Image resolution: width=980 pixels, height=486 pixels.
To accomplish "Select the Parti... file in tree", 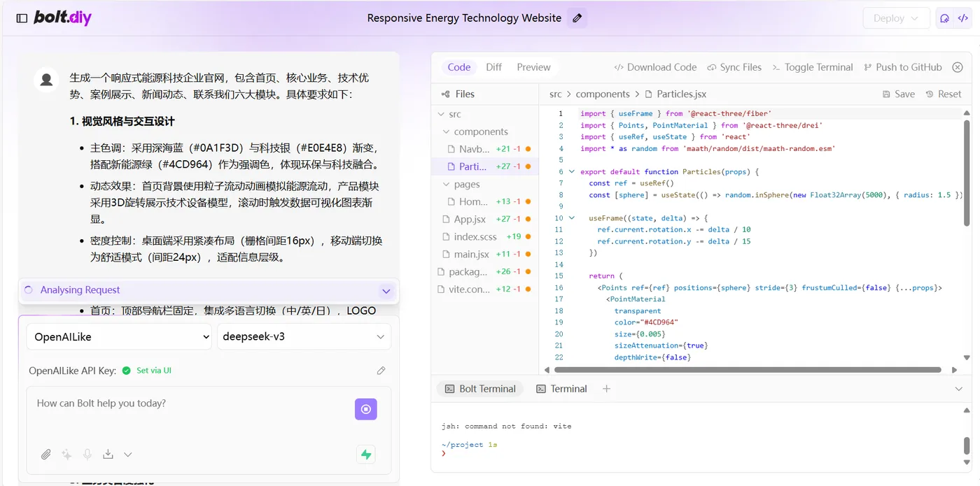I will [x=486, y=166].
